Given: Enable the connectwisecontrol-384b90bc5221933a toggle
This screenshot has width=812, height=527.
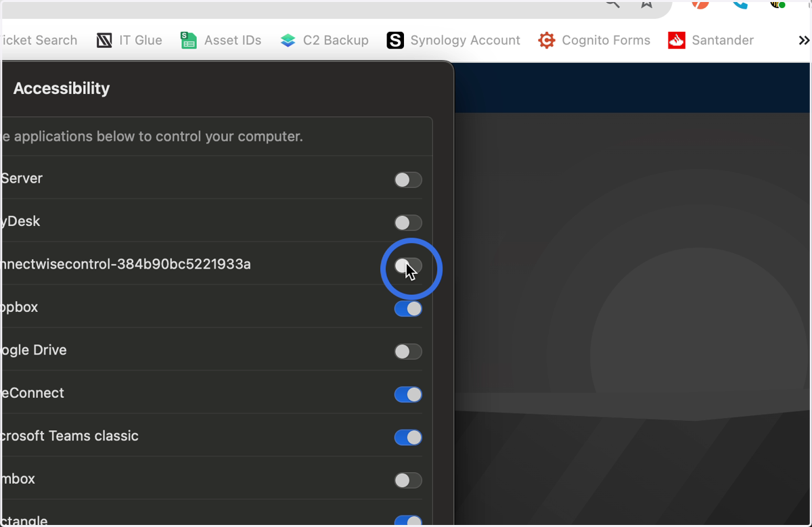Looking at the screenshot, I should [408, 266].
